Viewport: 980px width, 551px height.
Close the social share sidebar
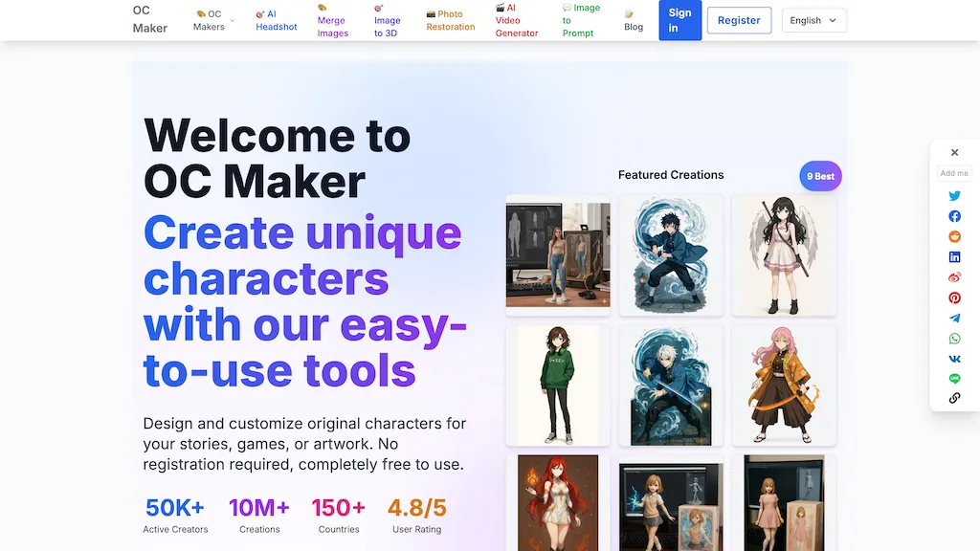click(954, 152)
